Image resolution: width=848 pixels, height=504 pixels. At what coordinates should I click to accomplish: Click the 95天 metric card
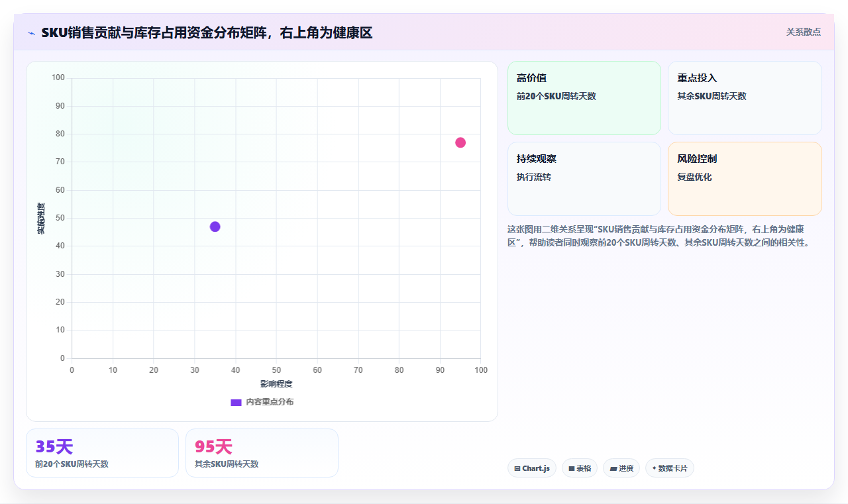(262, 453)
